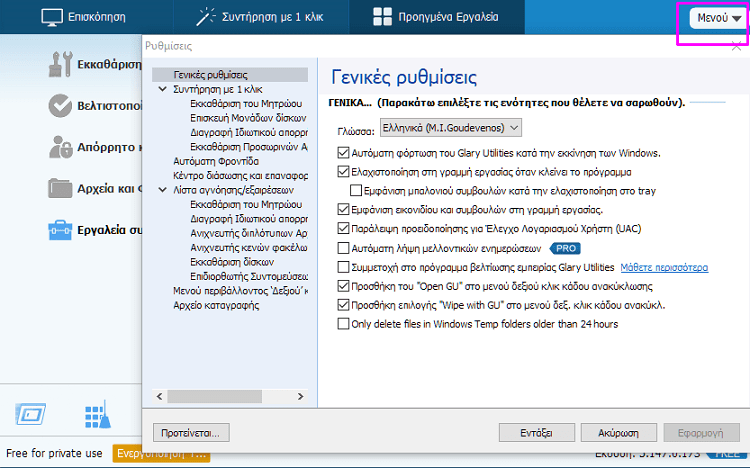The height and width of the screenshot is (468, 750).
Task: Click the Προηγμένα Εργαλεία grid icon
Action: click(x=382, y=17)
